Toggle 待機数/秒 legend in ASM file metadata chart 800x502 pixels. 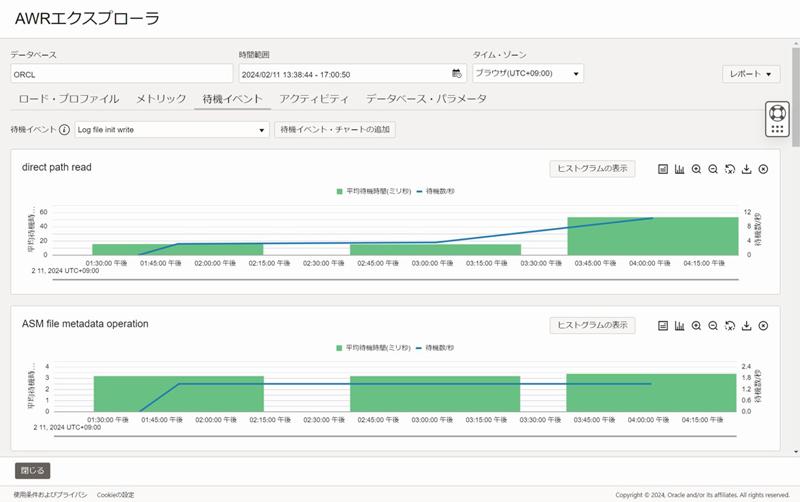coord(435,348)
